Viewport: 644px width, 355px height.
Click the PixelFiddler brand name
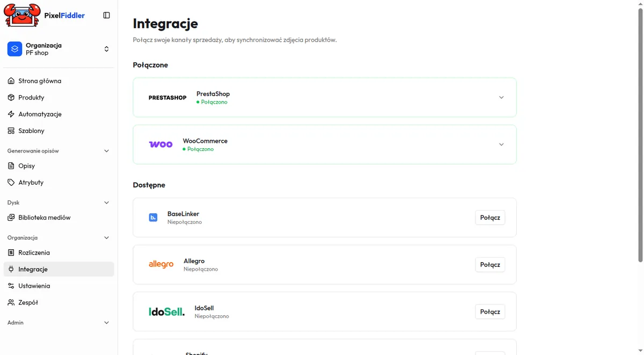click(64, 16)
